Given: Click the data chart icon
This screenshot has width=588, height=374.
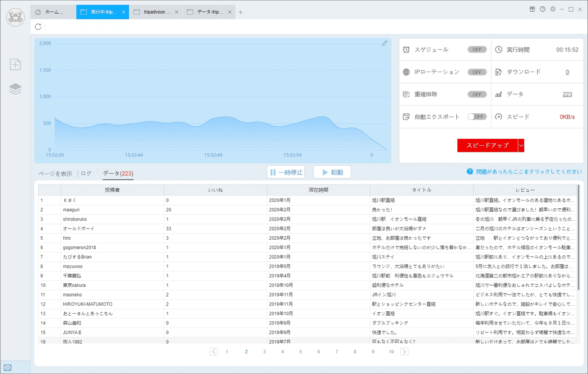Looking at the screenshot, I should tap(499, 94).
